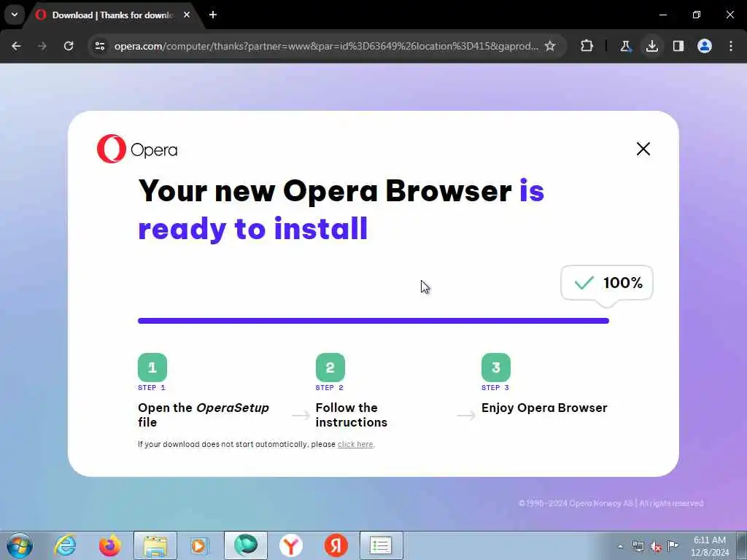
Task: Toggle browser side panel
Action: click(x=678, y=46)
